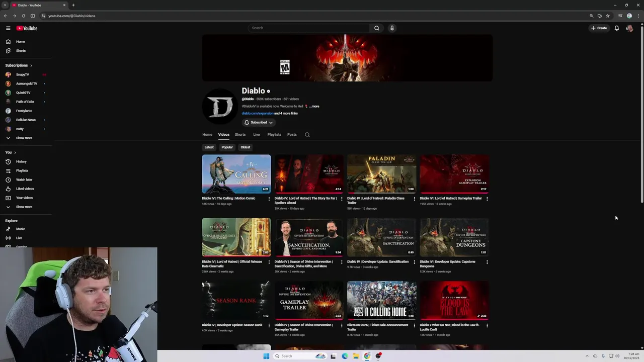Image resolution: width=644 pixels, height=362 pixels.
Task: Open the notifications bell in YouTube header
Action: tap(616, 28)
